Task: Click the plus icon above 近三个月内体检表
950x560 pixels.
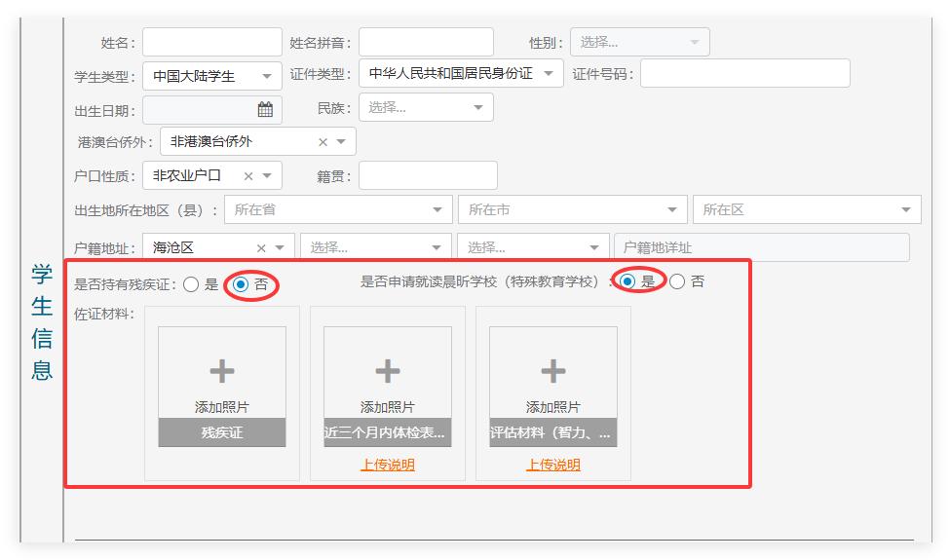Action: click(x=388, y=371)
